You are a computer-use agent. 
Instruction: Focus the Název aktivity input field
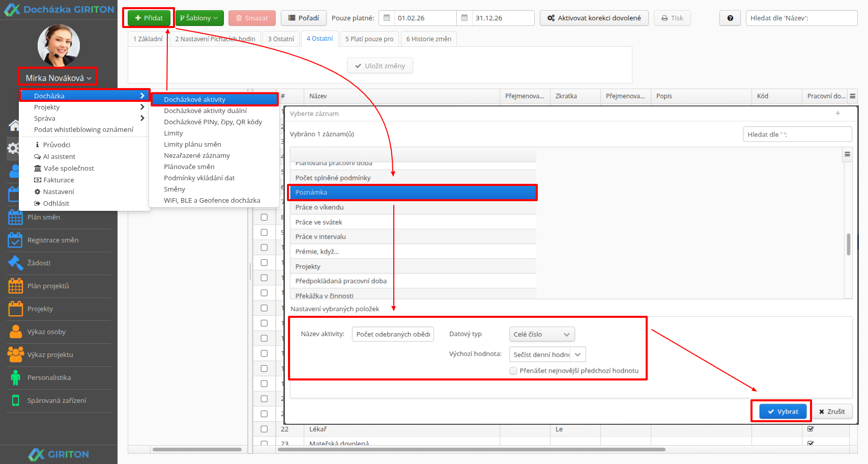coord(393,334)
